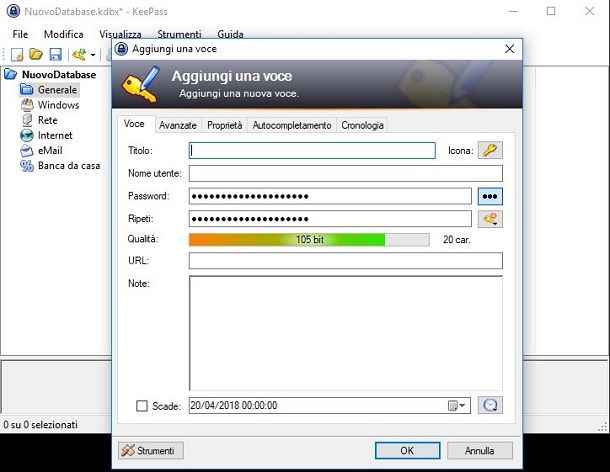The image size is (610, 472).
Task: Switch to the Cronologia tab
Action: coord(362,125)
